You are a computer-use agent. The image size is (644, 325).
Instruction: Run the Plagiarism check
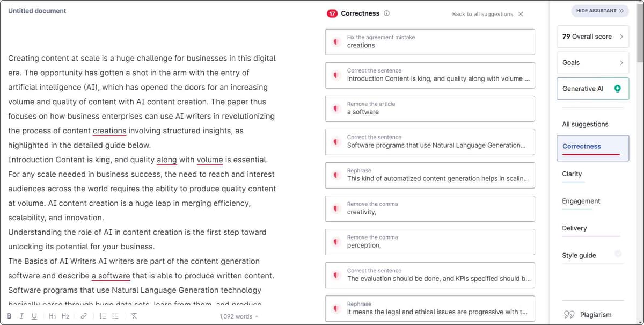(x=589, y=315)
